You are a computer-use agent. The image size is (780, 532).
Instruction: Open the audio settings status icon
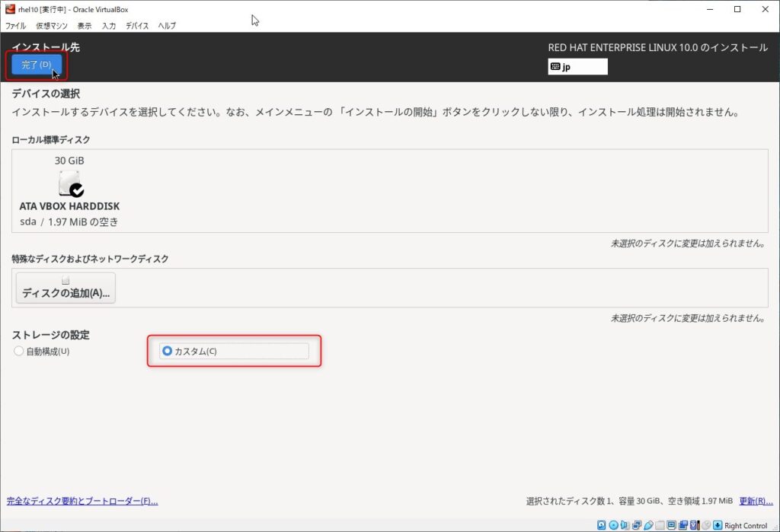pyautogui.click(x=625, y=525)
